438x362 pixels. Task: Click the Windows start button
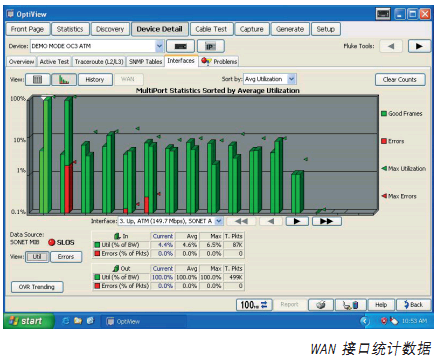[28, 321]
